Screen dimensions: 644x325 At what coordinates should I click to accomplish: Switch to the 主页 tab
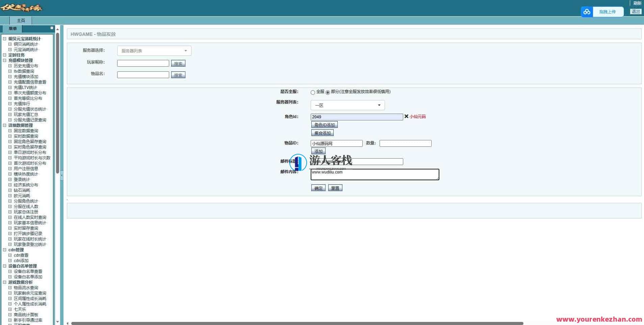(x=21, y=21)
